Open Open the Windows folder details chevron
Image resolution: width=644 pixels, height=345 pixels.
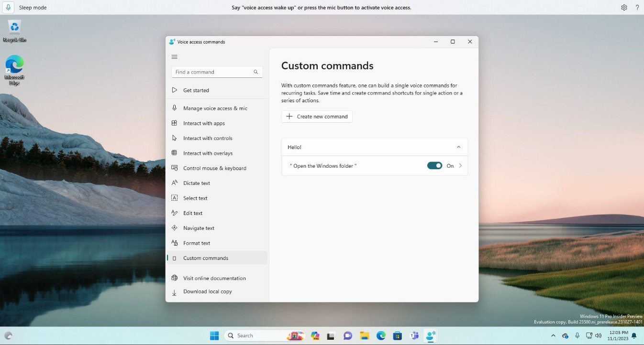tap(460, 166)
